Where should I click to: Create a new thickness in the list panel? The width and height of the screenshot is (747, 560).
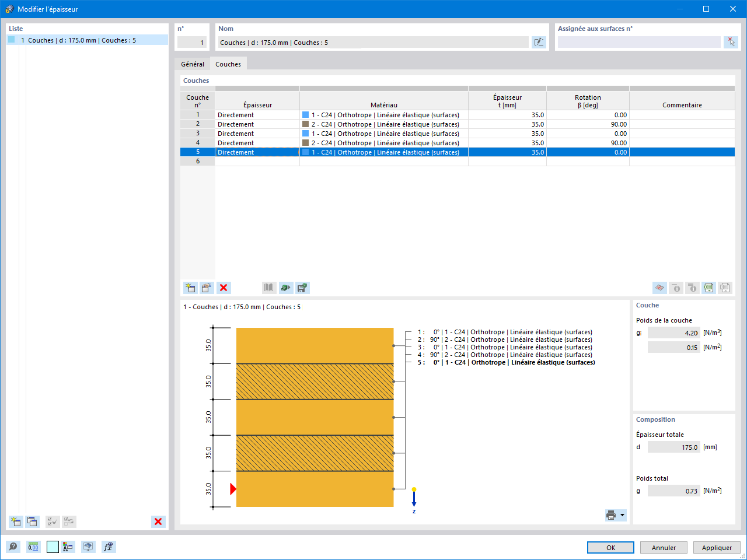pyautogui.click(x=16, y=521)
